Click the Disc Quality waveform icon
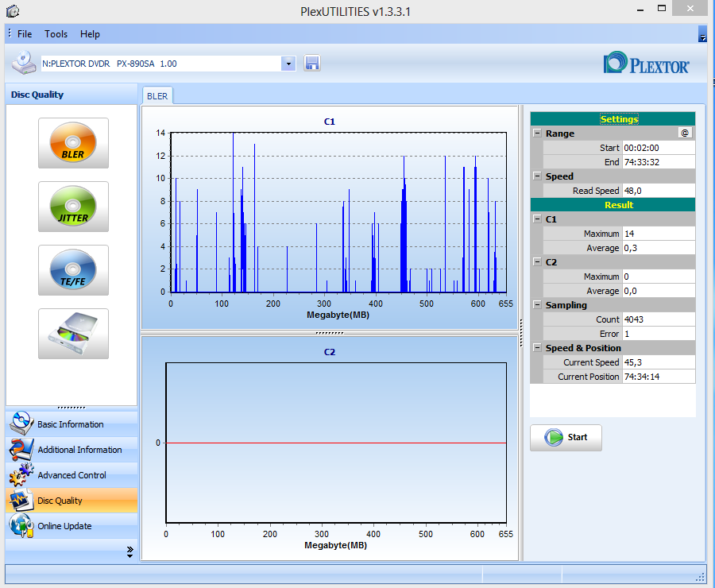Image resolution: width=715 pixels, height=588 pixels. (x=21, y=501)
